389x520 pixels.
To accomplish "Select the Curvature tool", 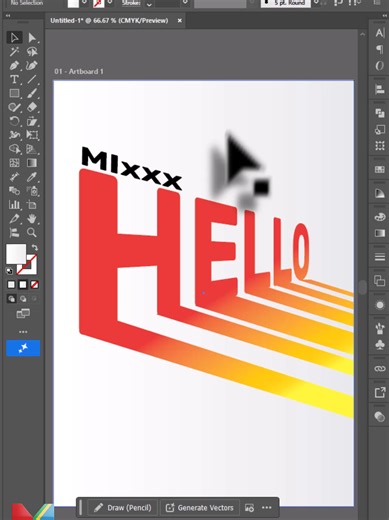I will (32, 66).
